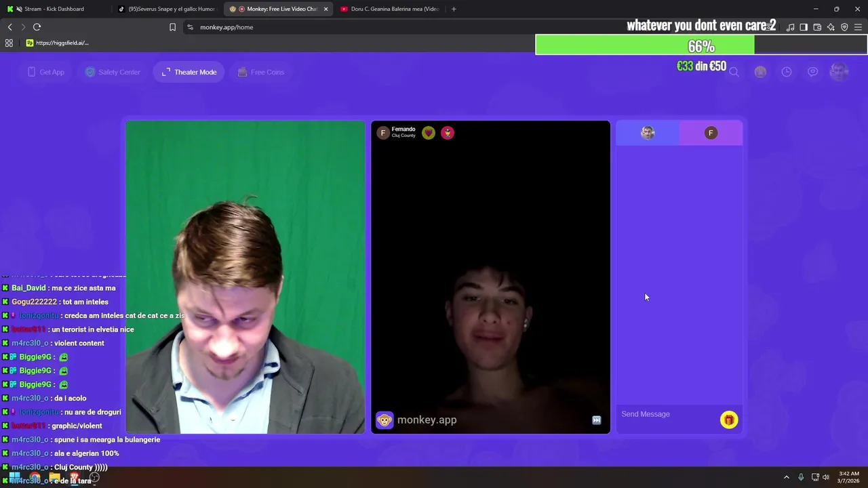Click the 'nu are de droguri' message
This screenshot has height=488, width=868.
pos(93,412)
